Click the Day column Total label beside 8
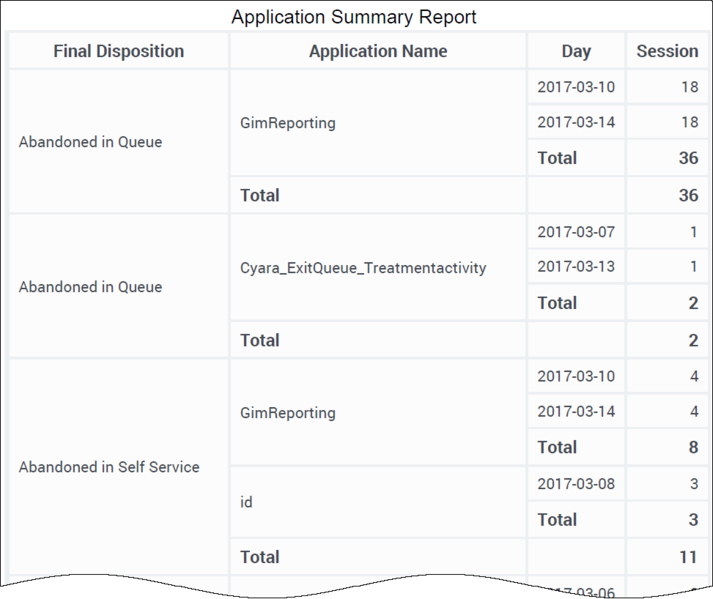Viewport: 713px width, 599px height. (557, 447)
